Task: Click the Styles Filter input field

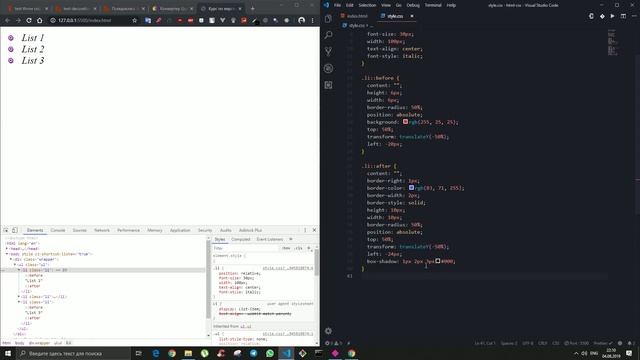Action: pyautogui.click(x=245, y=248)
